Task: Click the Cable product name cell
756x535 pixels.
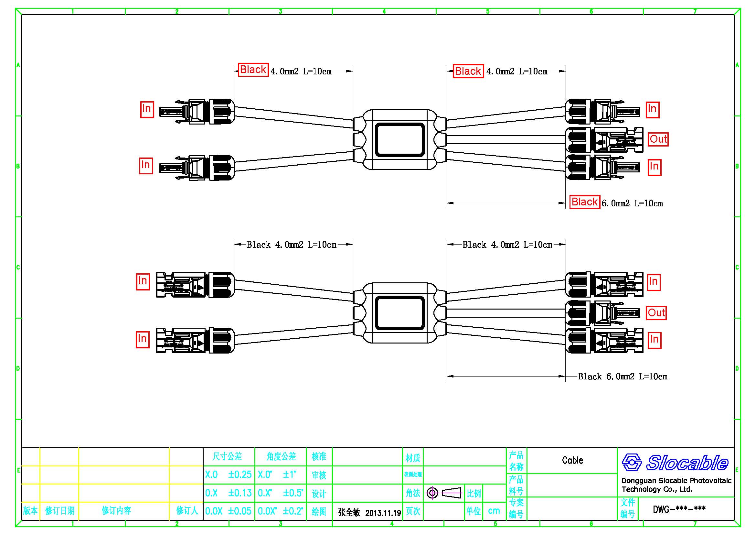Action: [572, 460]
